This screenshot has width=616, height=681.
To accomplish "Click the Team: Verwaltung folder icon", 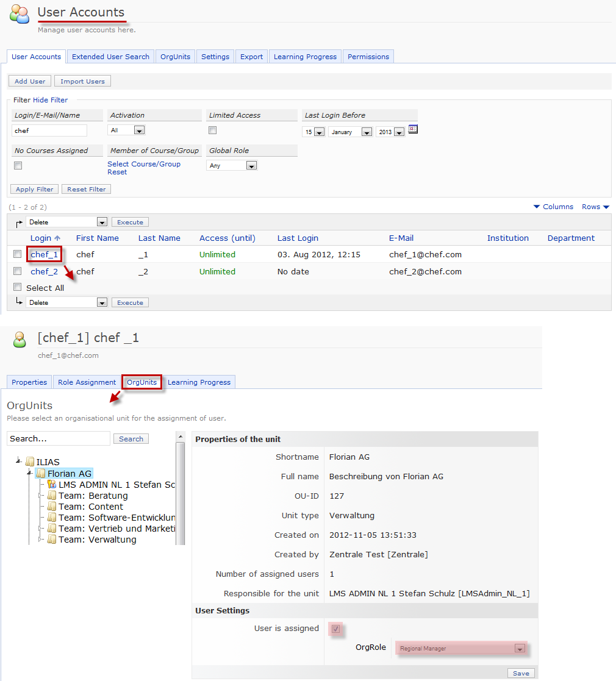I will [x=52, y=540].
